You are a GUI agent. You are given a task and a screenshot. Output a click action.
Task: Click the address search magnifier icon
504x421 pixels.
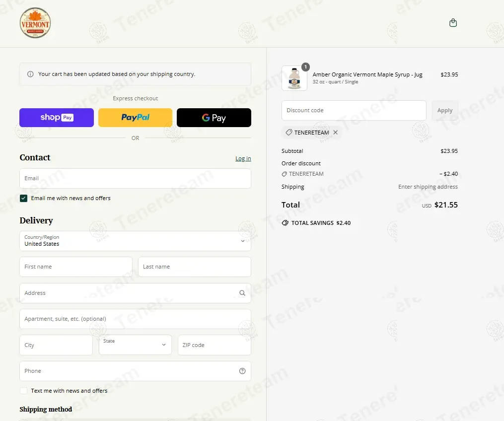tap(242, 293)
